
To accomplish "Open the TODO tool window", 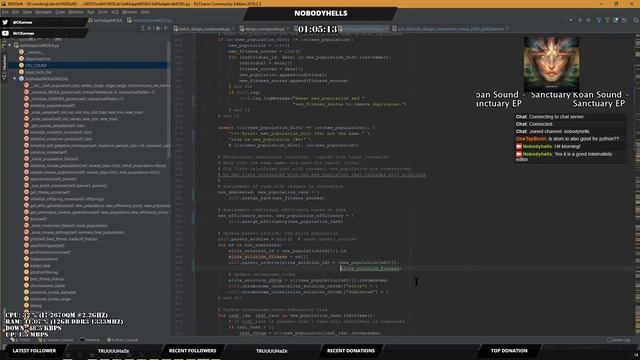I will coord(21,340).
